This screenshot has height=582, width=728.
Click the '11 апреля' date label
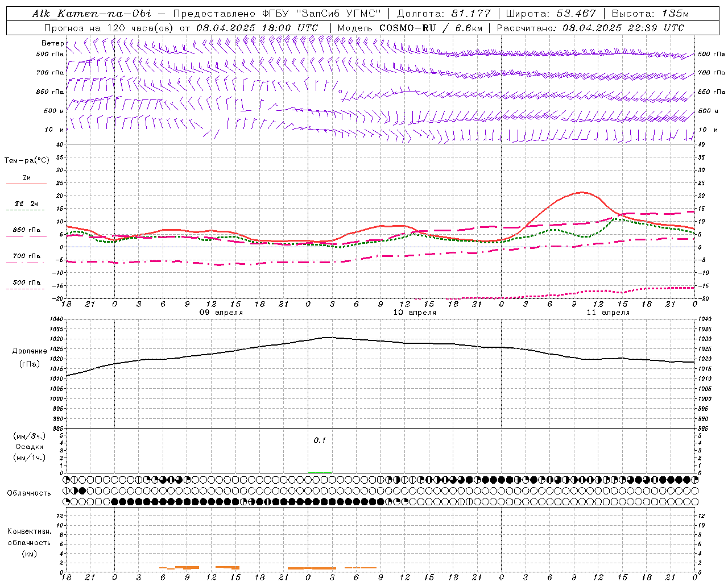pyautogui.click(x=609, y=313)
